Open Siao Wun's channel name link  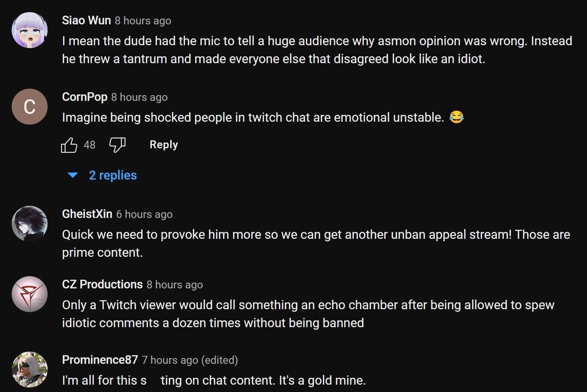[86, 20]
